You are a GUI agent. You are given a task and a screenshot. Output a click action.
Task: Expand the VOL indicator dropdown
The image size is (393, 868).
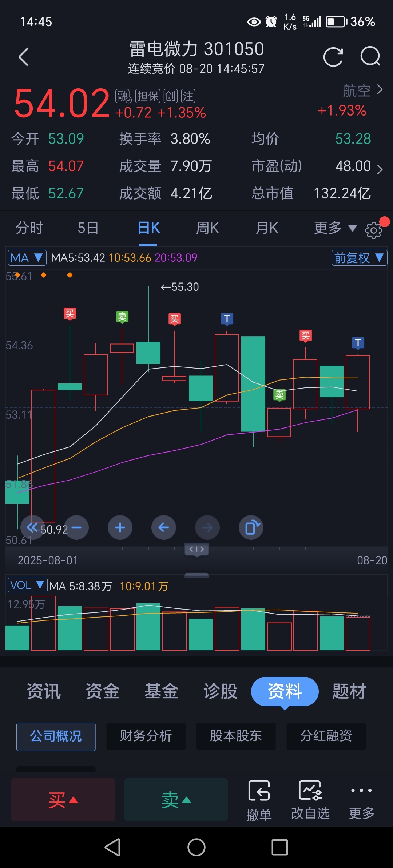pos(28,585)
